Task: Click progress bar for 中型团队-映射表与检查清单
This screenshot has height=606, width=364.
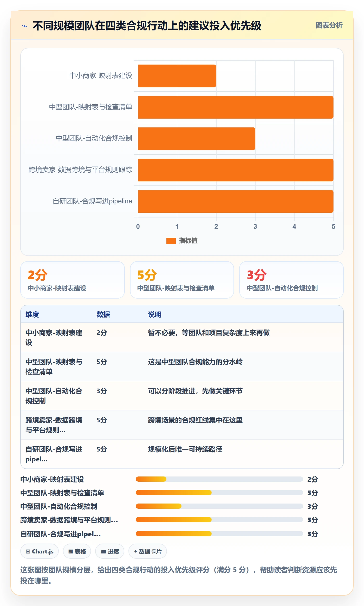Action: pyautogui.click(x=219, y=493)
